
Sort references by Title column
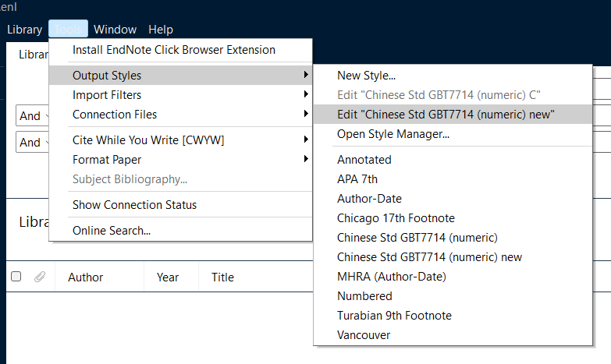pos(222,277)
